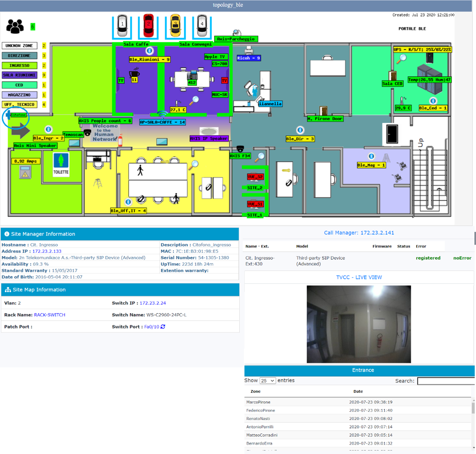Select the UFF. TECNICO zone legend entry
The height and width of the screenshot is (454, 476).
point(20,105)
